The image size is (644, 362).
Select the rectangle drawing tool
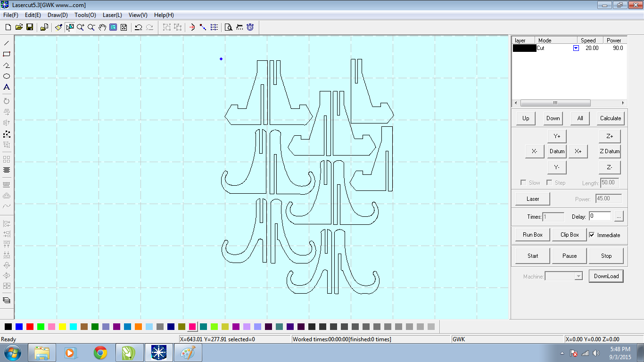click(7, 54)
